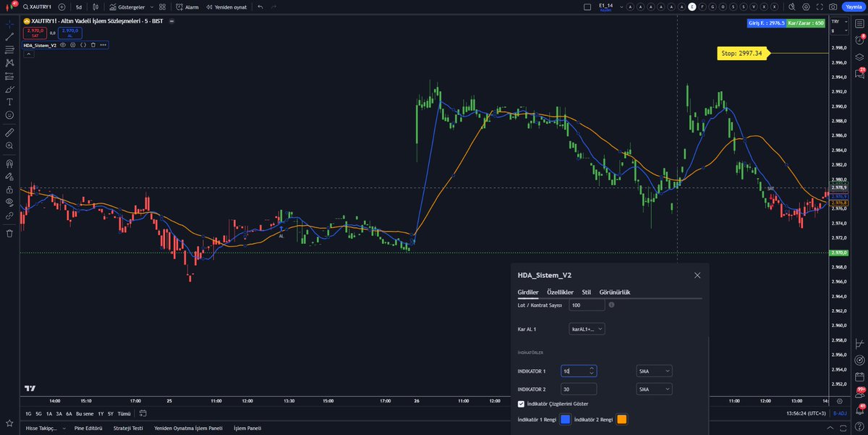This screenshot has width=868, height=435.
Task: Open İndikatör 1 Rengi blue color swatch
Action: (566, 419)
